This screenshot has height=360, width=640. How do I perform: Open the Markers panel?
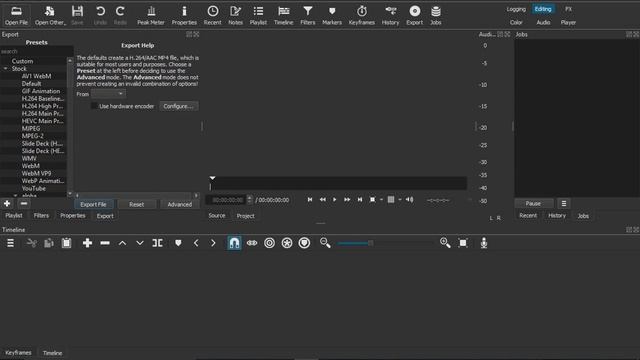[x=332, y=16]
